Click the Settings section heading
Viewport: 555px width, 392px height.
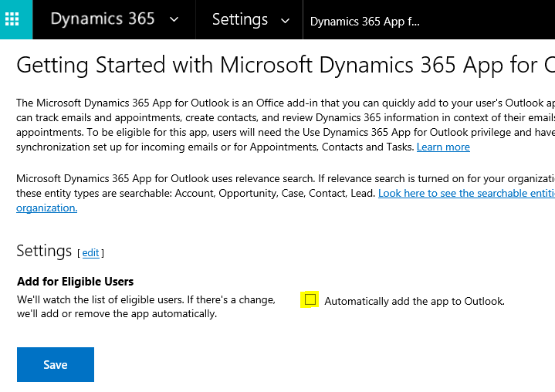[x=44, y=251]
